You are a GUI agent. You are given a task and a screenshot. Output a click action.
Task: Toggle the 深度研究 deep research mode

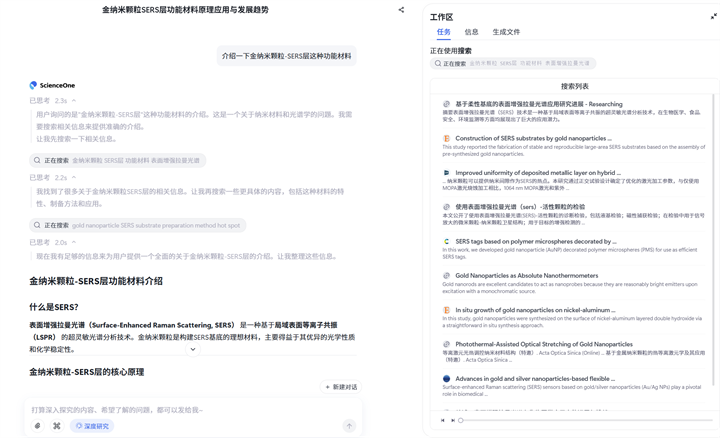pos(92,426)
